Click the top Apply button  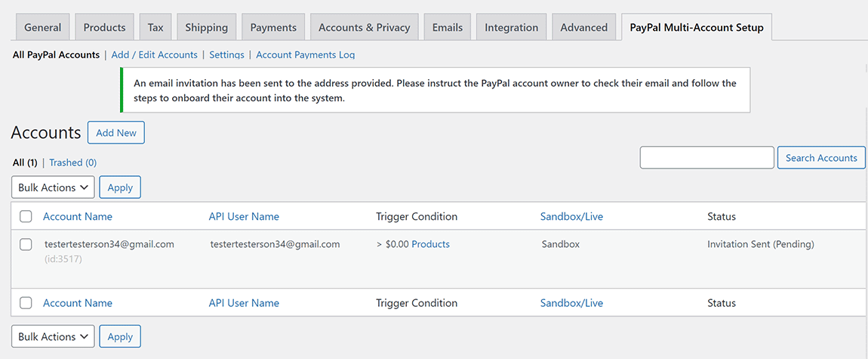pyautogui.click(x=120, y=187)
